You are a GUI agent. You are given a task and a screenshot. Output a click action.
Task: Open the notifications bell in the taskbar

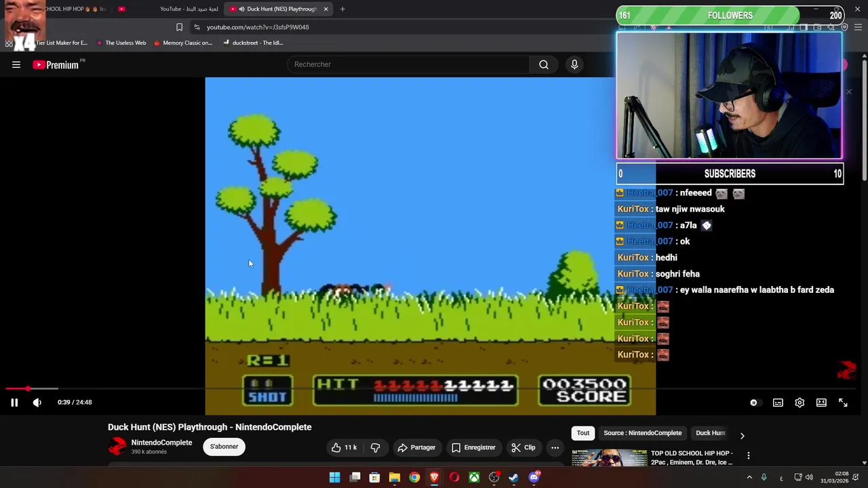tap(856, 478)
